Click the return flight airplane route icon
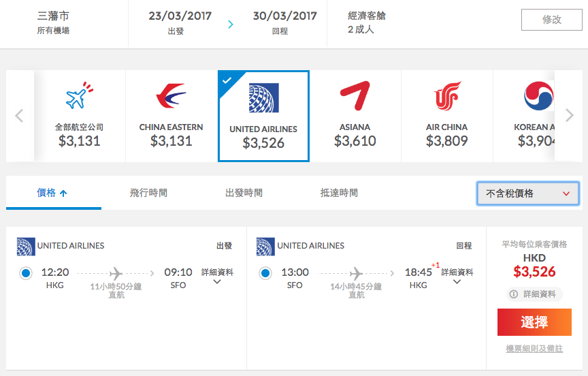Image resolution: width=588 pixels, height=376 pixels. 356,273
